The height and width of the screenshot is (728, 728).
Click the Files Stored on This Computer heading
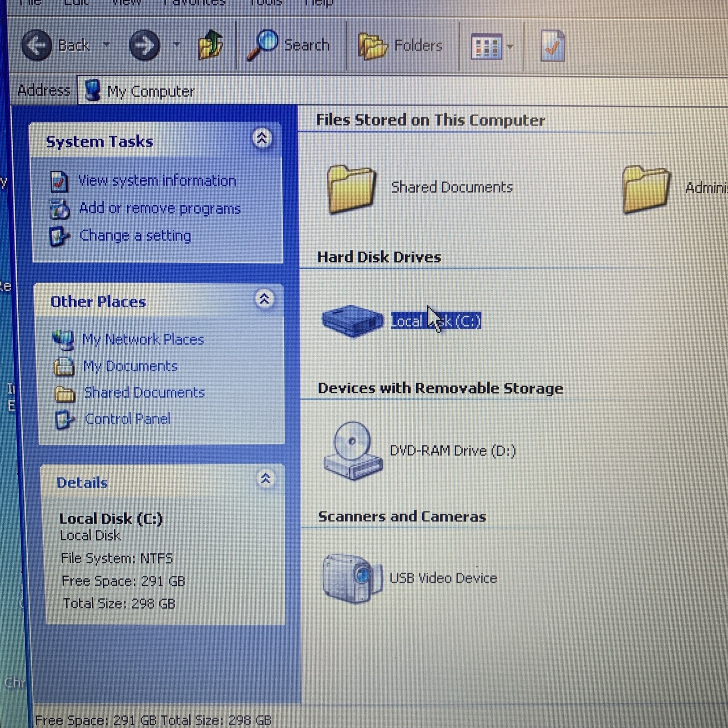(x=430, y=120)
